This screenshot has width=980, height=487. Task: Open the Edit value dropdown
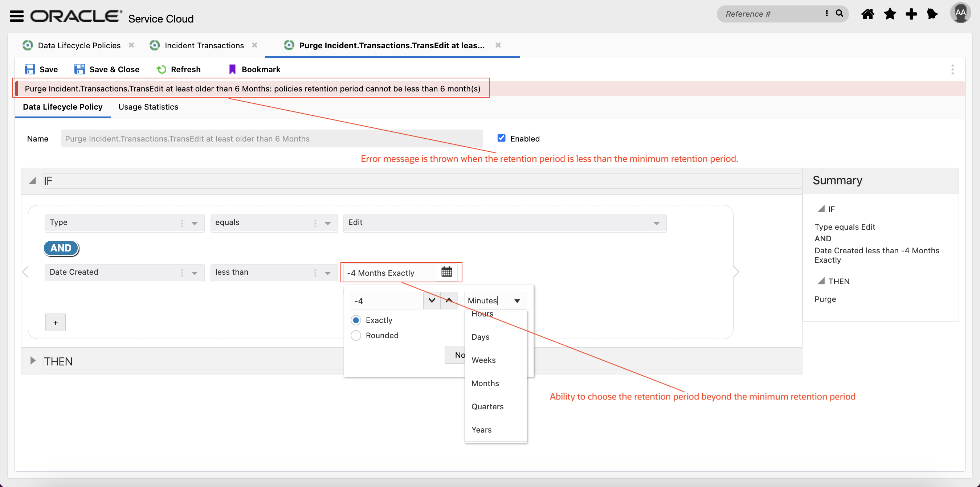pos(656,223)
